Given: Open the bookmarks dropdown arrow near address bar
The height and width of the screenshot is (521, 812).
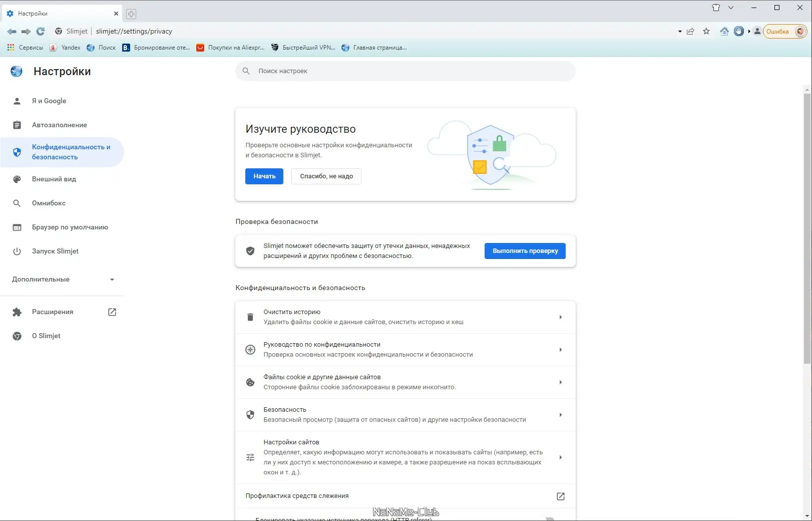Looking at the screenshot, I should pos(679,31).
